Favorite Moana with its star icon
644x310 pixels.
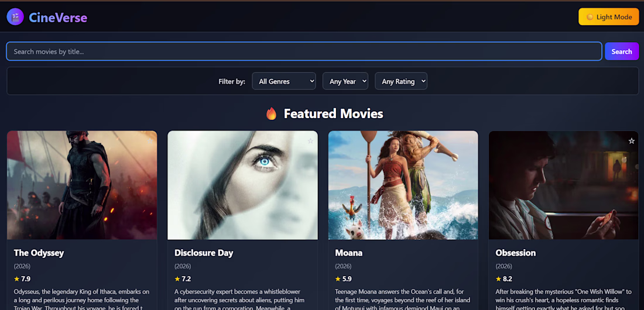pyautogui.click(x=471, y=141)
